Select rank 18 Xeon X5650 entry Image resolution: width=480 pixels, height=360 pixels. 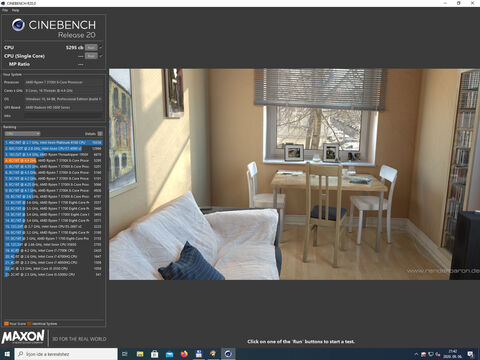(53, 245)
